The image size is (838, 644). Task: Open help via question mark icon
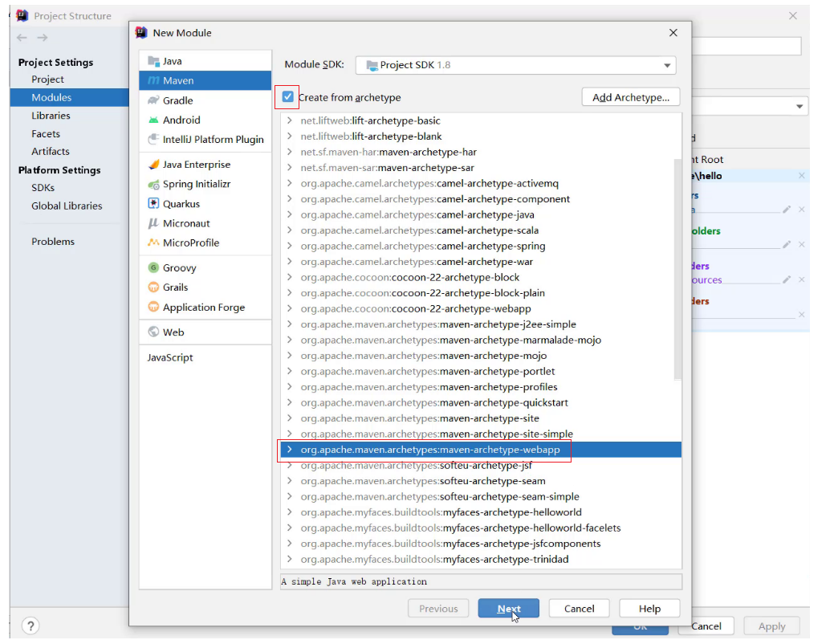coord(31,626)
